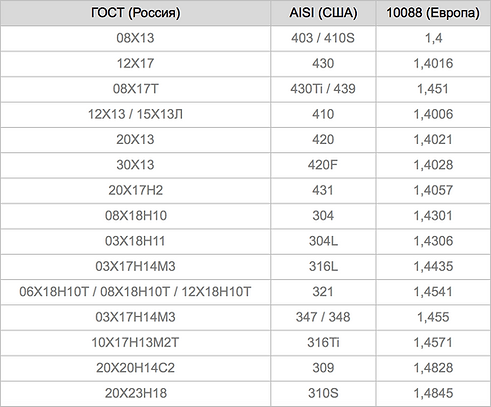Click the ГОСТ (Россия) column header

[135, 13]
